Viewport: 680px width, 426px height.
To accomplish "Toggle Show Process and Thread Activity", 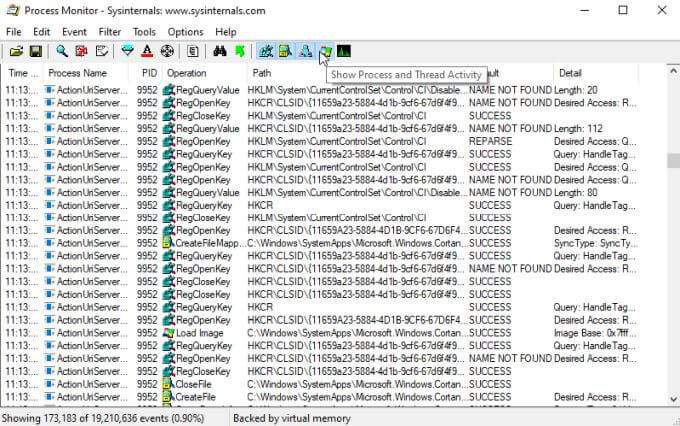I will point(325,52).
